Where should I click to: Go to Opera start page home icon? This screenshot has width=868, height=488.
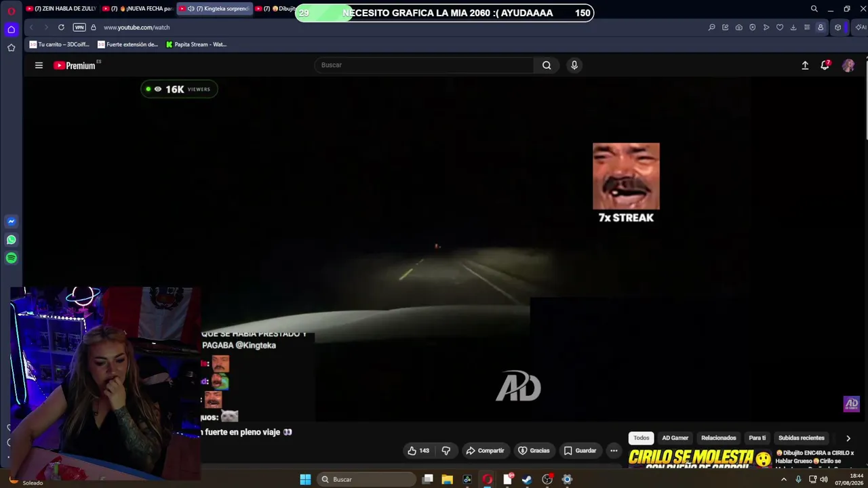pyautogui.click(x=11, y=29)
